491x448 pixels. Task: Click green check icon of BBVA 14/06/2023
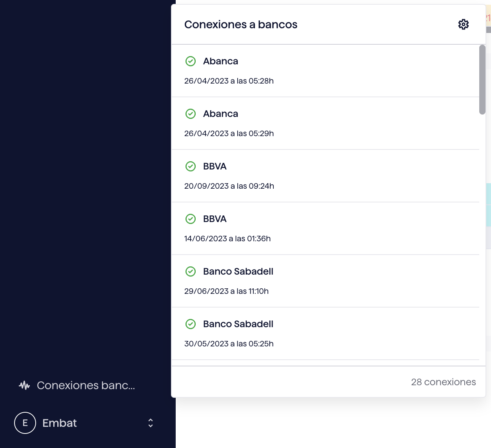[191, 219]
